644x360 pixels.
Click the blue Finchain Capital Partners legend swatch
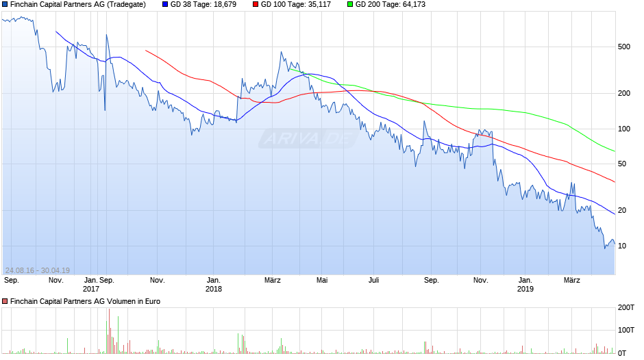click(x=5, y=5)
